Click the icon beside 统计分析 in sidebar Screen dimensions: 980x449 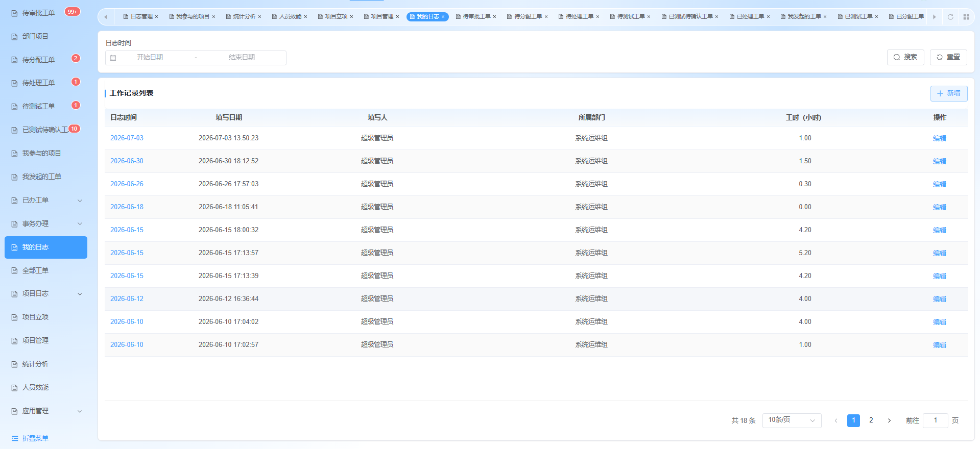tap(15, 364)
